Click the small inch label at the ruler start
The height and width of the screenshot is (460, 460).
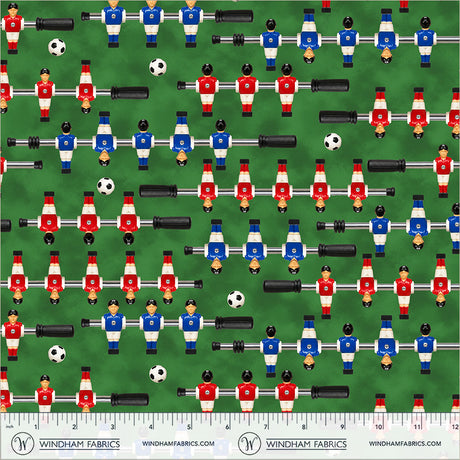click(x=9, y=427)
